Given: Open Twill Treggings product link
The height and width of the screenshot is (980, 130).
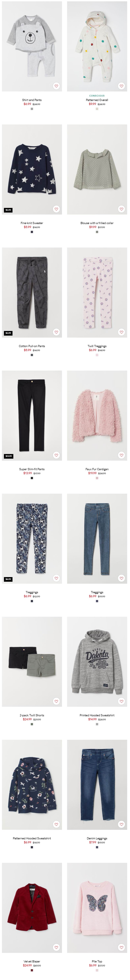Looking at the screenshot, I should (97, 346).
